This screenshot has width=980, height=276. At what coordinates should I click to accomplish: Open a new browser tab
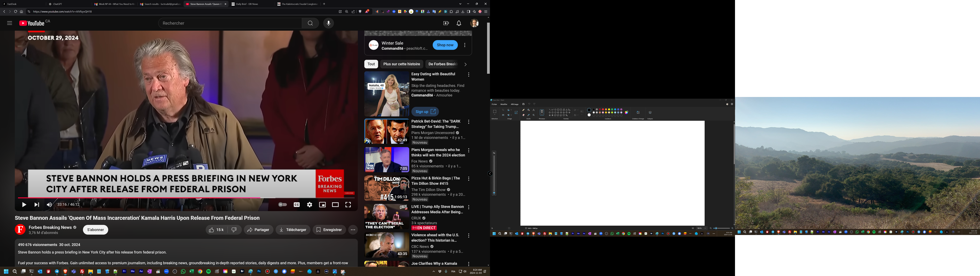[x=324, y=4]
